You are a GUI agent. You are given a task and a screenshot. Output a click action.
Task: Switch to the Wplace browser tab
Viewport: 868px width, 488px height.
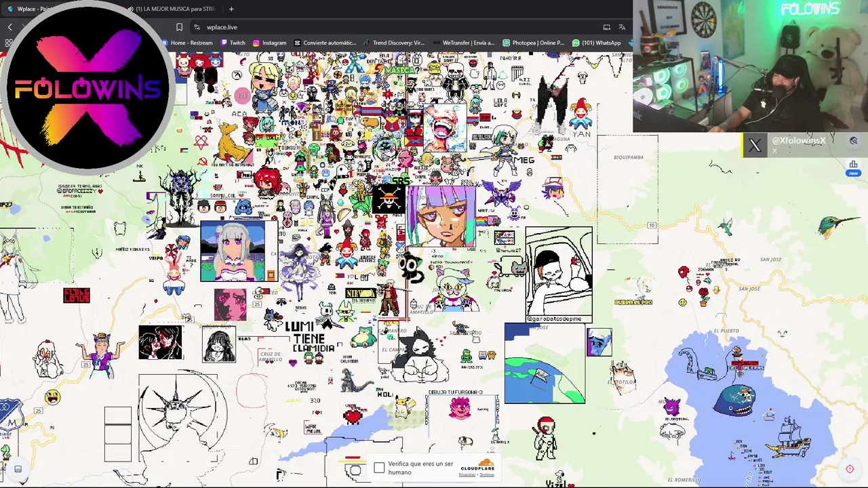34,9
